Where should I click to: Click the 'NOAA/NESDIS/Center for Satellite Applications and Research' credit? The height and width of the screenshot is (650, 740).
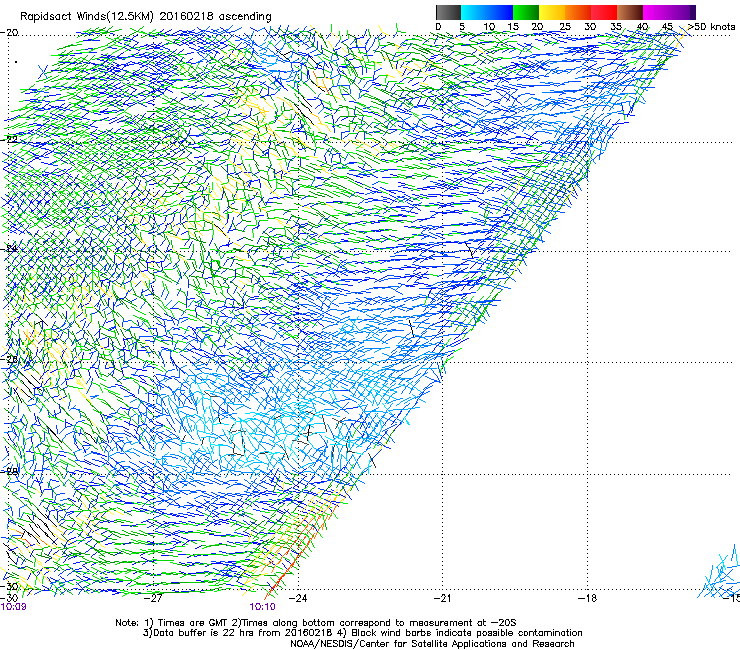pos(432,644)
